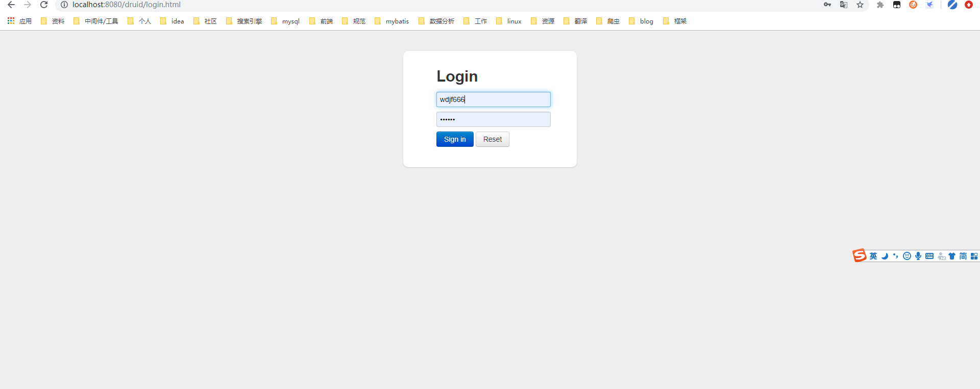
Task: Click the blue bird extension icon
Action: 929,5
